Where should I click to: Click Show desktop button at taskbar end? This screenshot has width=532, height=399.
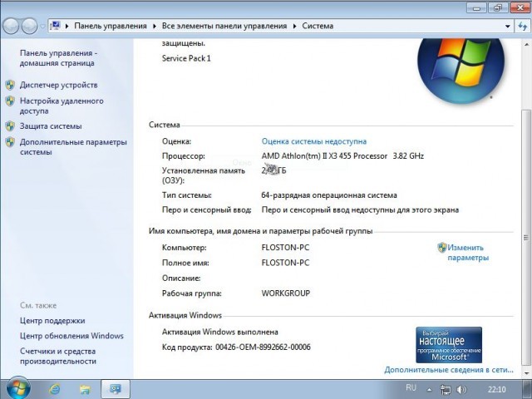526,390
